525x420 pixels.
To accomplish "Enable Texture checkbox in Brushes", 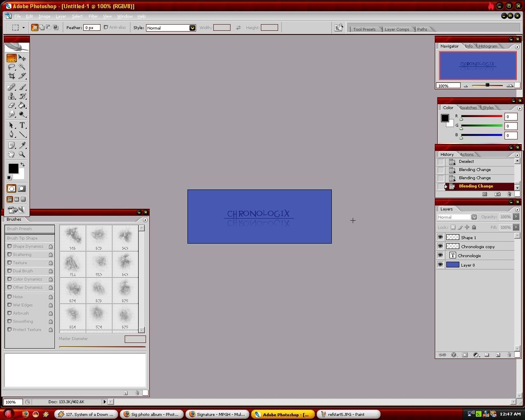I will (x=9, y=263).
